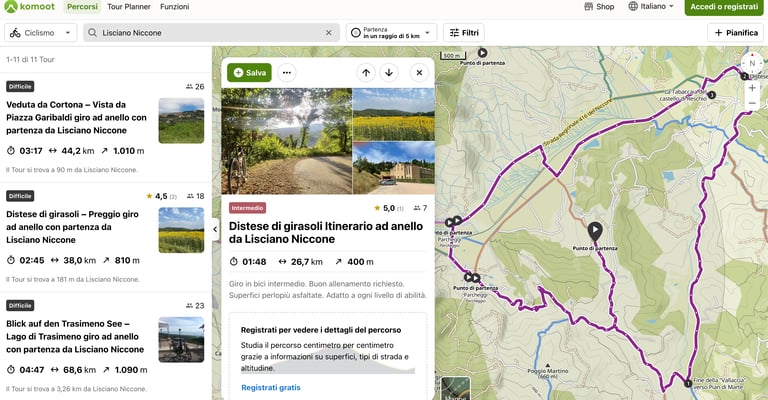
Task: Click the globe icon next to Italiano
Action: 633,6
